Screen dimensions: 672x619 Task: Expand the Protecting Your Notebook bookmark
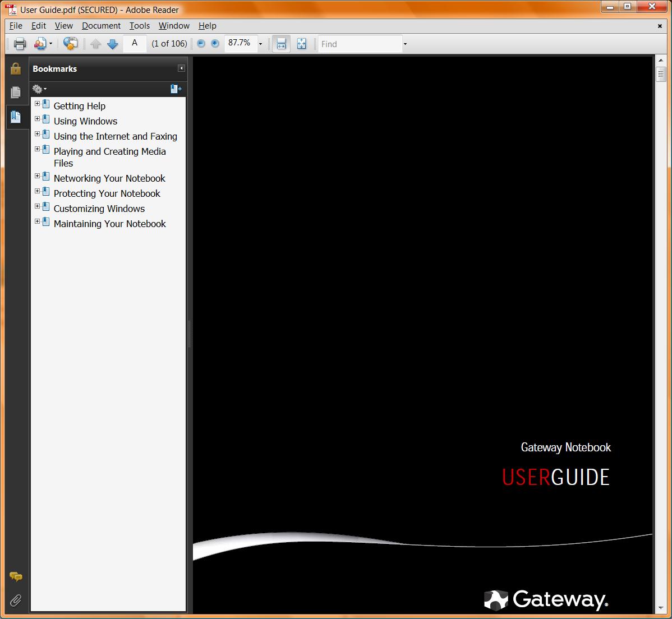click(x=37, y=191)
